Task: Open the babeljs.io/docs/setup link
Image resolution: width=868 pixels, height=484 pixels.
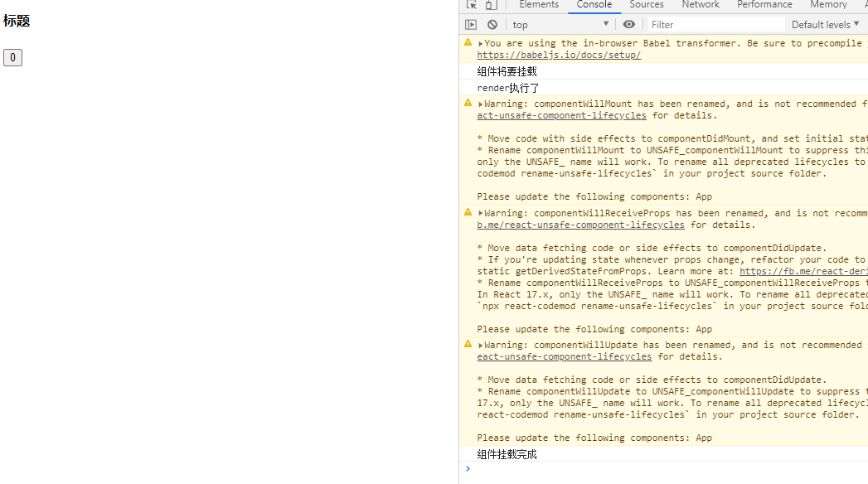Action: (x=559, y=55)
